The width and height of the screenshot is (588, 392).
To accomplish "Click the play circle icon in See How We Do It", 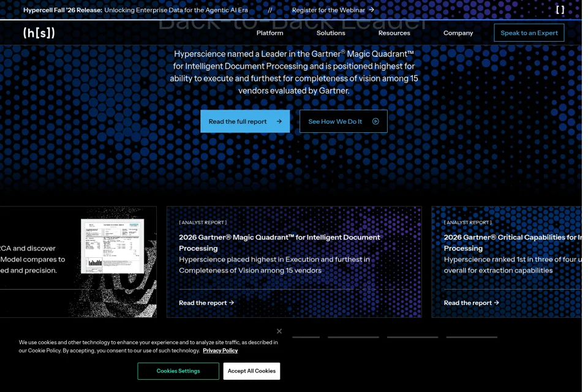I will [x=375, y=121].
